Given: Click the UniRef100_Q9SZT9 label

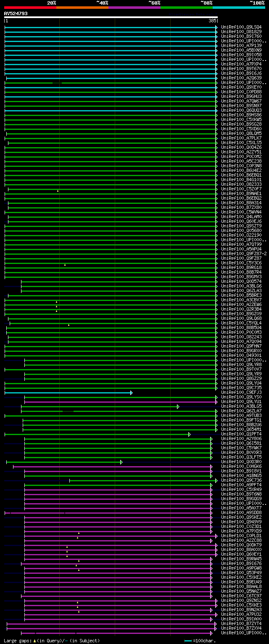Looking at the screenshot, I should 241,226.
